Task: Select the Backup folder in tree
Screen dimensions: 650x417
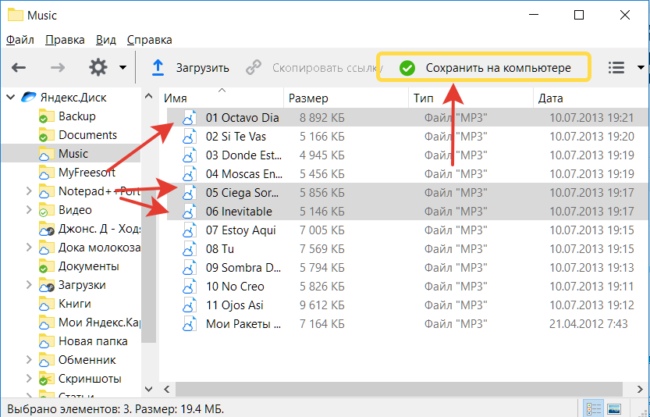Action: pyautogui.click(x=77, y=116)
